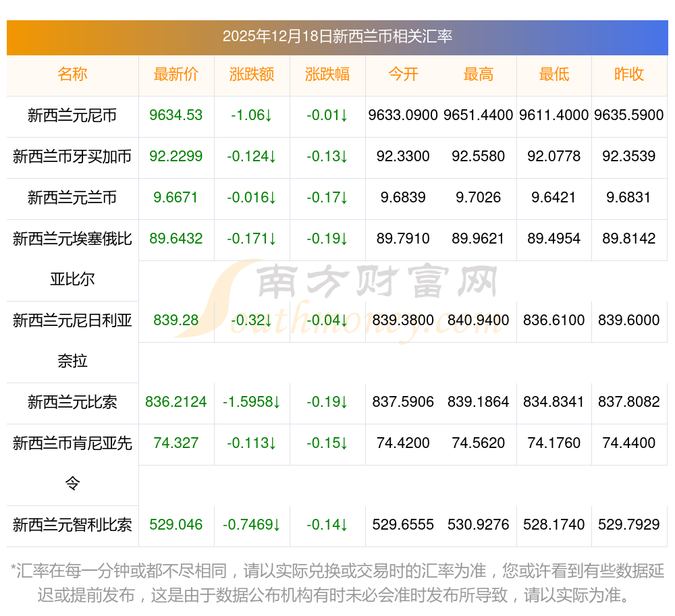
Task: Click the row name 新西兰元比索
Action: [x=72, y=401]
